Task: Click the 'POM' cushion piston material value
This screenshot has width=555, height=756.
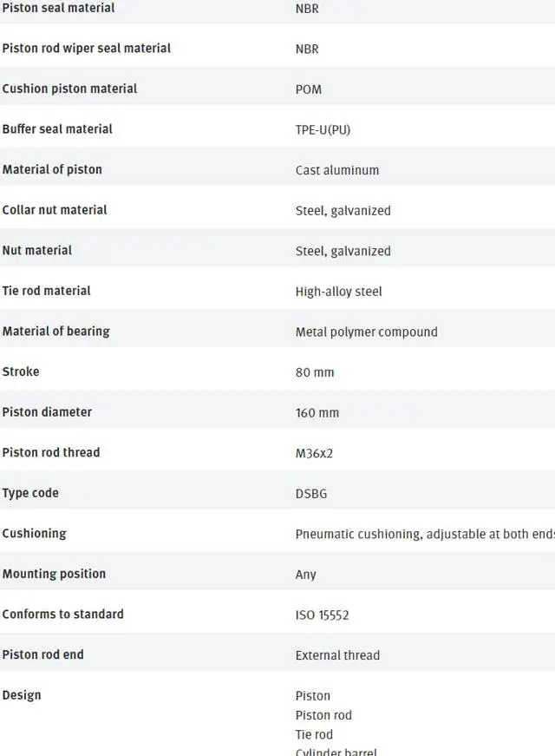Action: pyautogui.click(x=308, y=89)
